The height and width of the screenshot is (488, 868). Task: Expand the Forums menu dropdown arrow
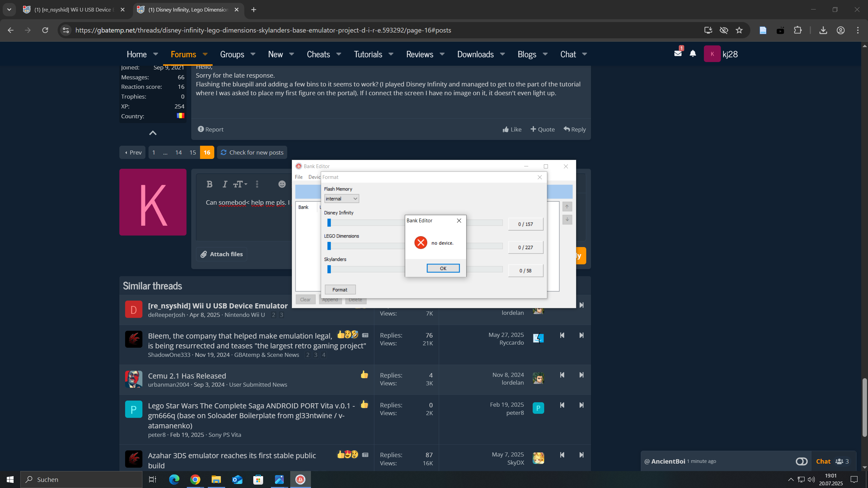(x=205, y=54)
